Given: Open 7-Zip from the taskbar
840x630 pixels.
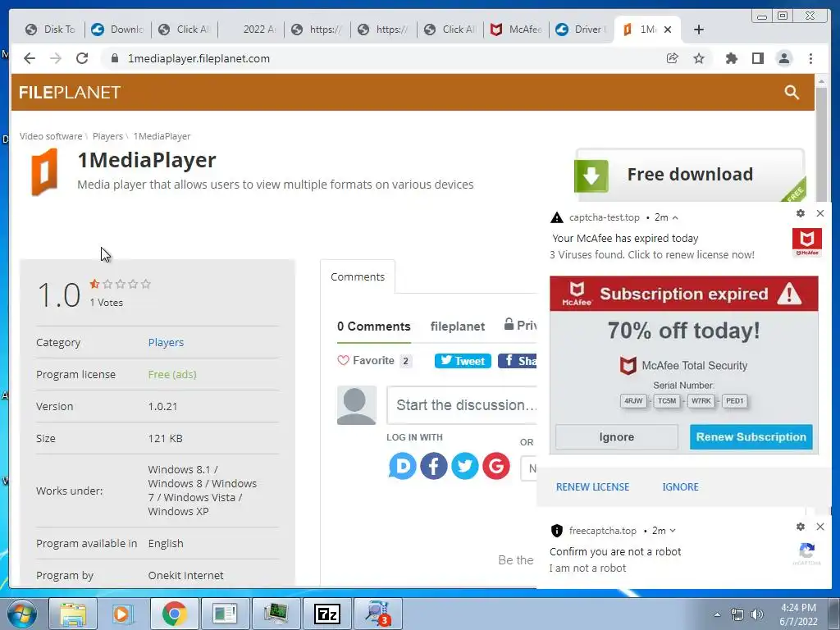Looking at the screenshot, I should pos(326,614).
